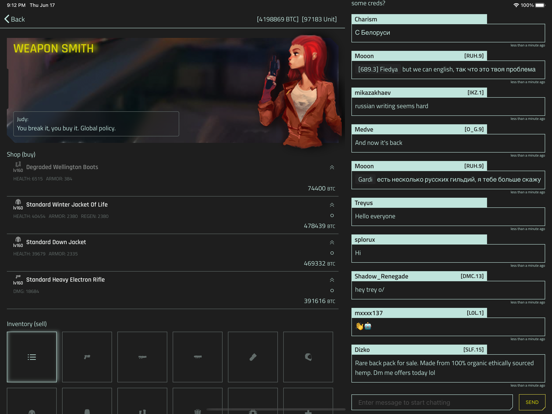Tap the 'Shop (buy)' section heading

[x=21, y=154]
